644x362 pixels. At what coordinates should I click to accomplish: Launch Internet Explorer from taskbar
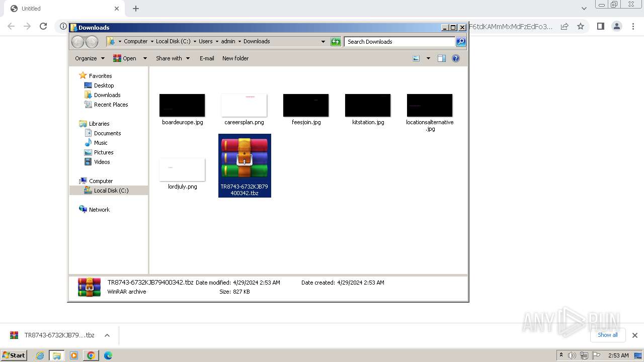[x=40, y=355]
